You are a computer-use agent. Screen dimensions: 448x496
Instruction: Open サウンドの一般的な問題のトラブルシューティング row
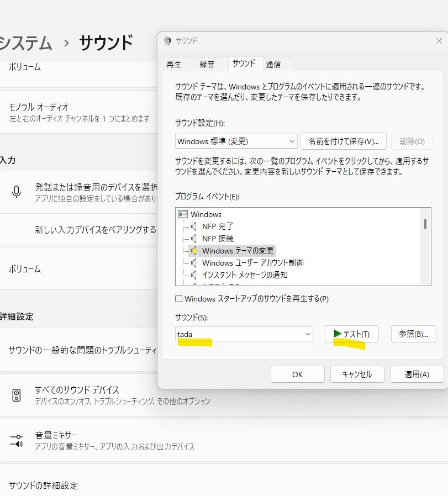(x=78, y=350)
